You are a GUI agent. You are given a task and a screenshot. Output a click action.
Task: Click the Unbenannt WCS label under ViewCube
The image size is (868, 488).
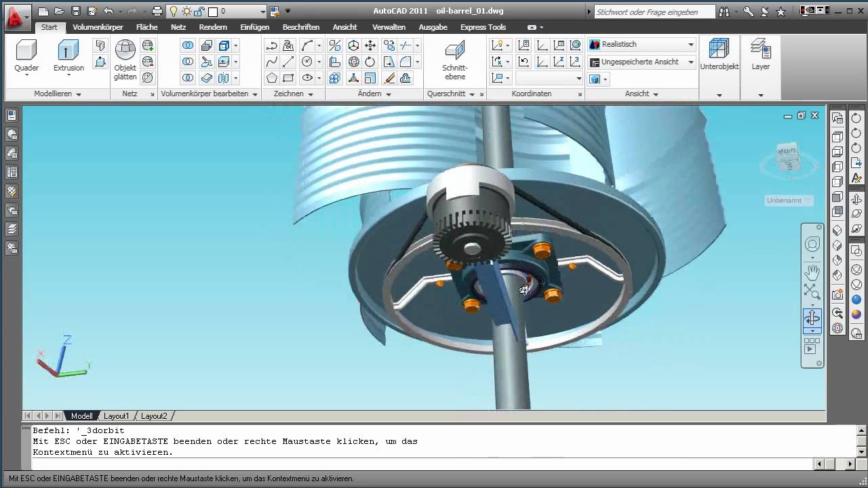click(785, 201)
